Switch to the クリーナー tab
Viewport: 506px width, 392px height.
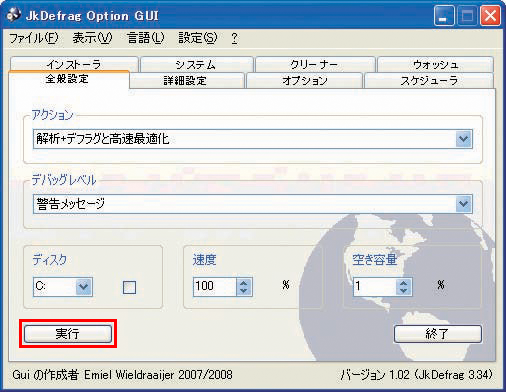(x=315, y=64)
